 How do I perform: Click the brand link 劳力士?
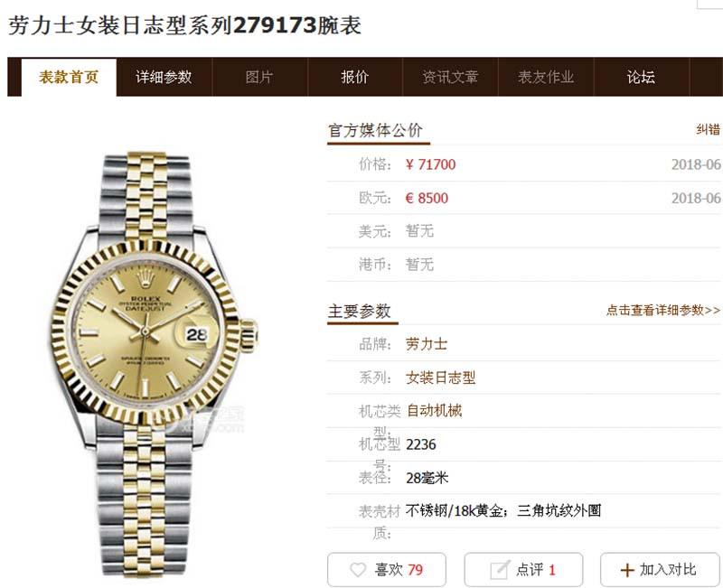(x=427, y=344)
